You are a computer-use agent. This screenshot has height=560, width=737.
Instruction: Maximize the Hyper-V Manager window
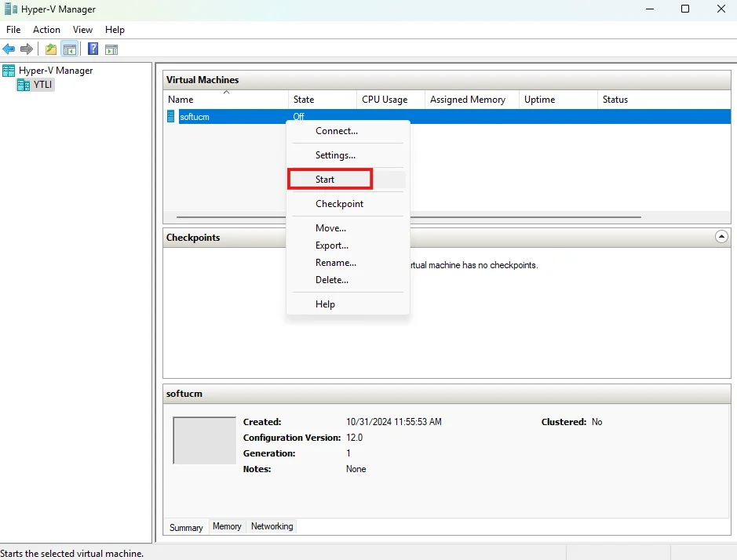685,9
